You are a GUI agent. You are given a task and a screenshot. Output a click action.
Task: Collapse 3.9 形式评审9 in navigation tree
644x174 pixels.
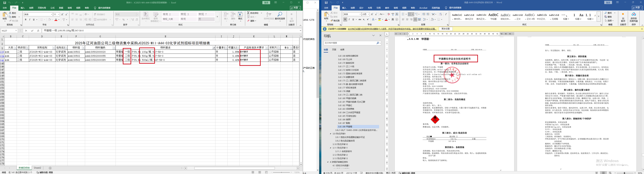pyautogui.click(x=331, y=134)
